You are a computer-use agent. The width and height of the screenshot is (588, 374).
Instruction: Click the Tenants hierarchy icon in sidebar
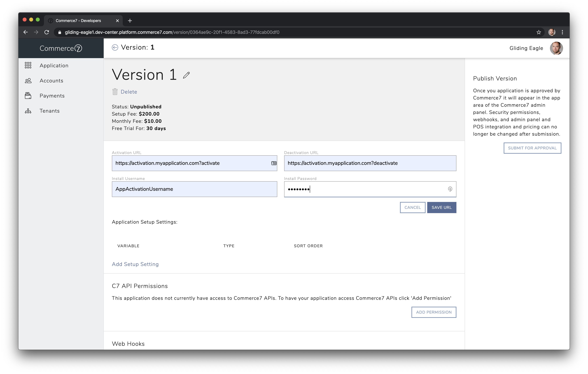[x=28, y=111]
